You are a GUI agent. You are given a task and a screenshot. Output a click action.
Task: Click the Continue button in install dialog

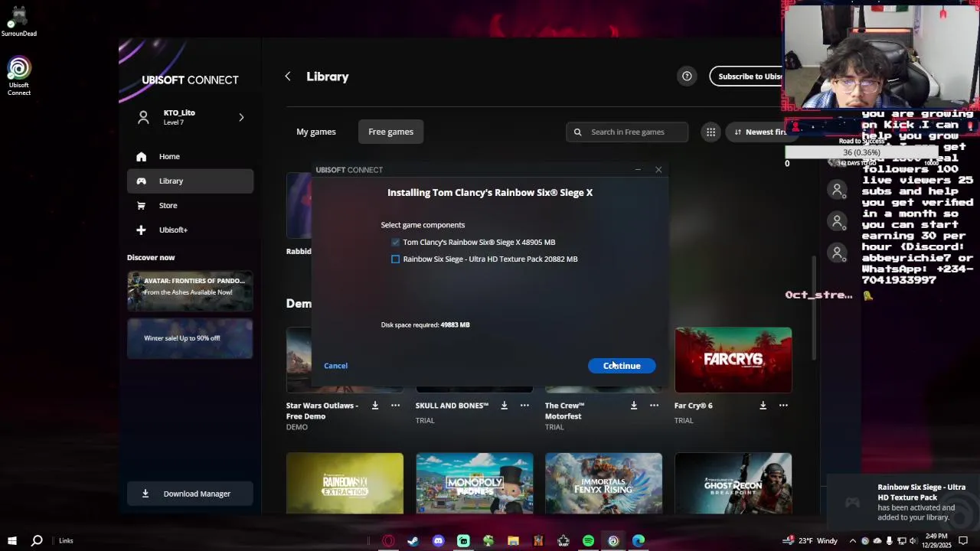pyautogui.click(x=622, y=366)
